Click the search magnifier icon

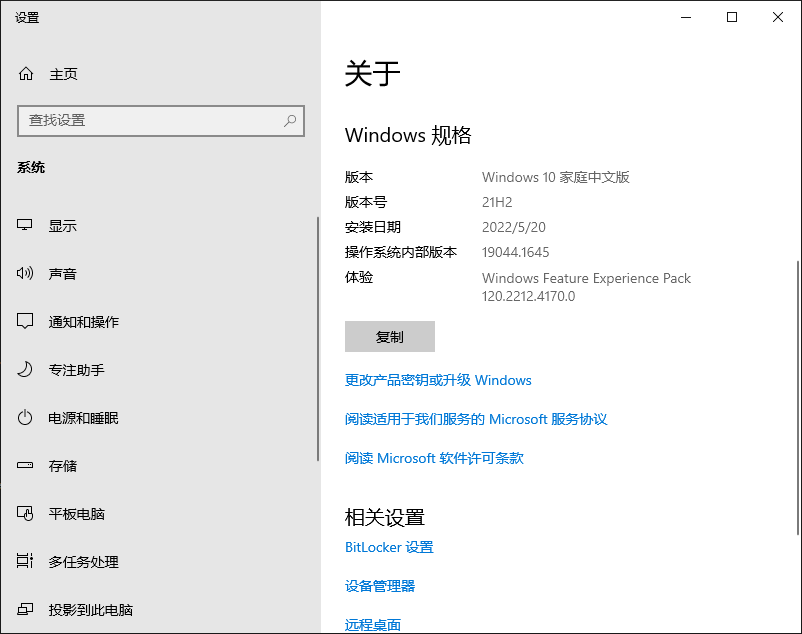[x=290, y=121]
